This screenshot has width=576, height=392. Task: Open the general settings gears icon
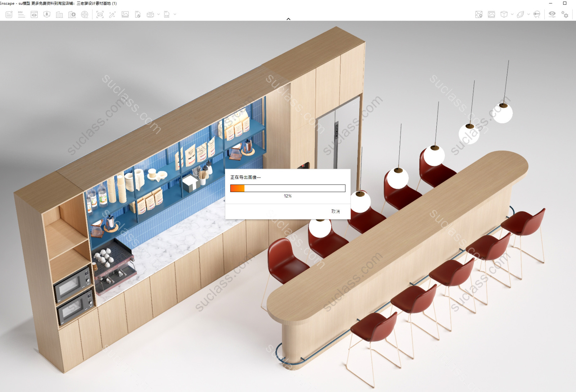(565, 14)
